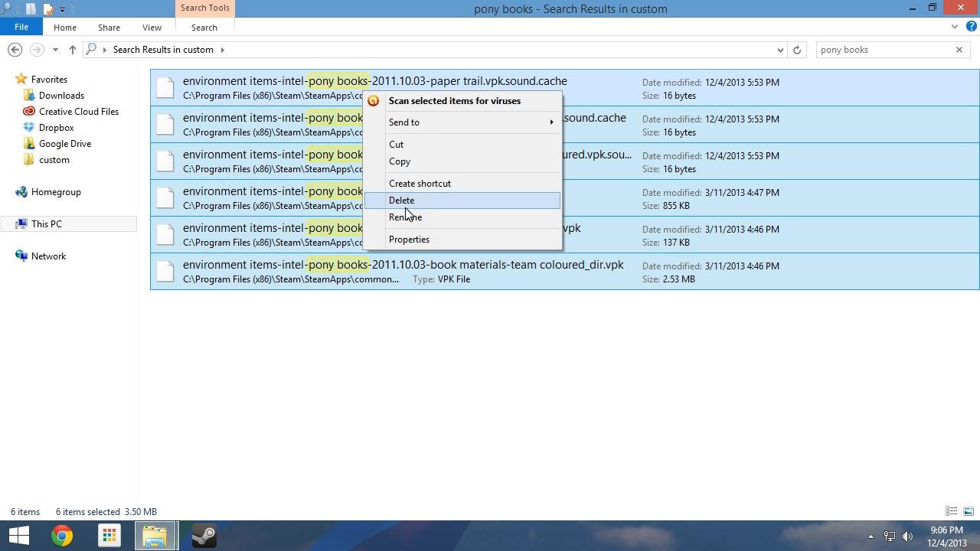Expand the Send to submenu
This screenshot has height=551, width=980.
click(x=462, y=122)
